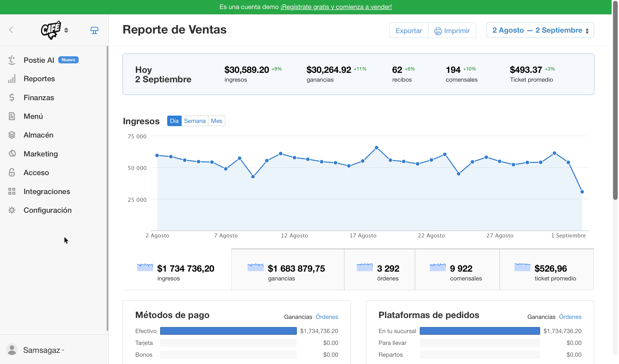Click the En tu sucursal platform bar
Viewport: 619px width, 364px height.
point(480,331)
